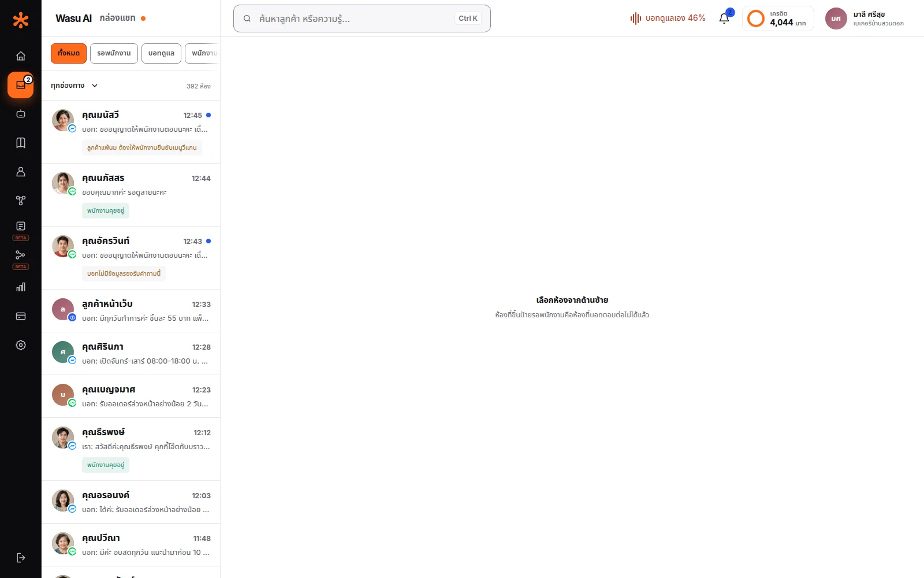Open the billing card icon in sidebar
Viewport: 924px width, 578px height.
pos(21,316)
